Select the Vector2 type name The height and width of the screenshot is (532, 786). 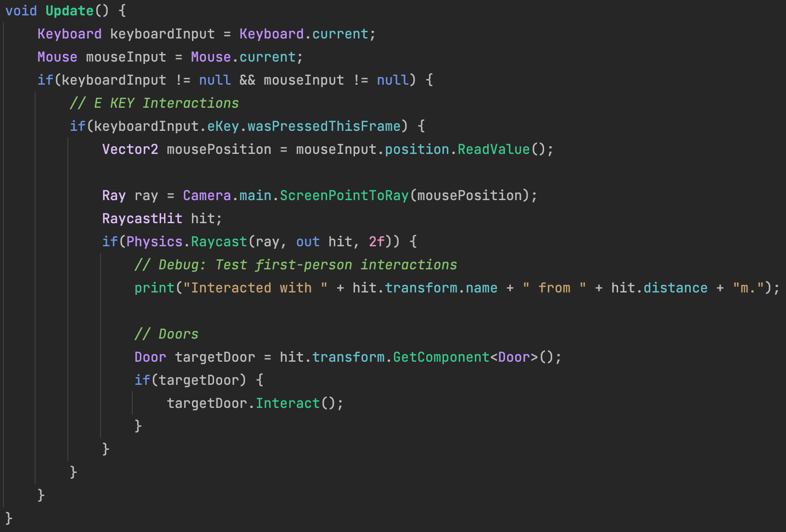[130, 149]
